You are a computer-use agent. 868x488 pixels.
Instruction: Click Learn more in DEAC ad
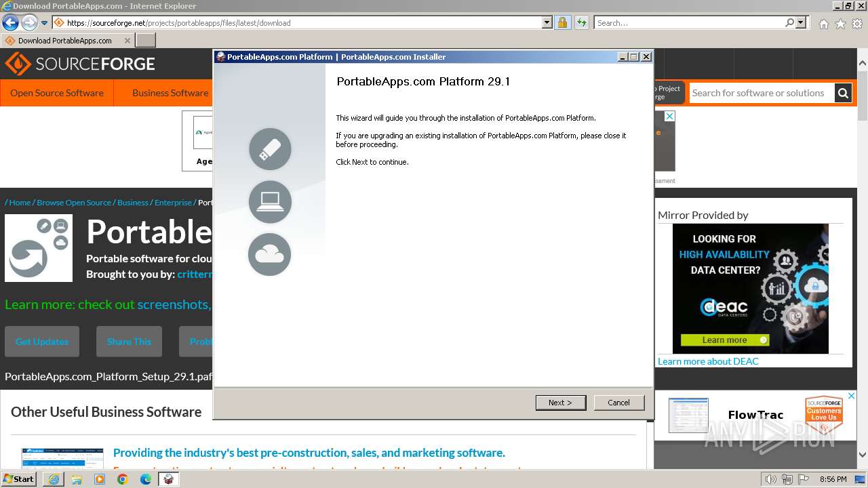point(725,340)
